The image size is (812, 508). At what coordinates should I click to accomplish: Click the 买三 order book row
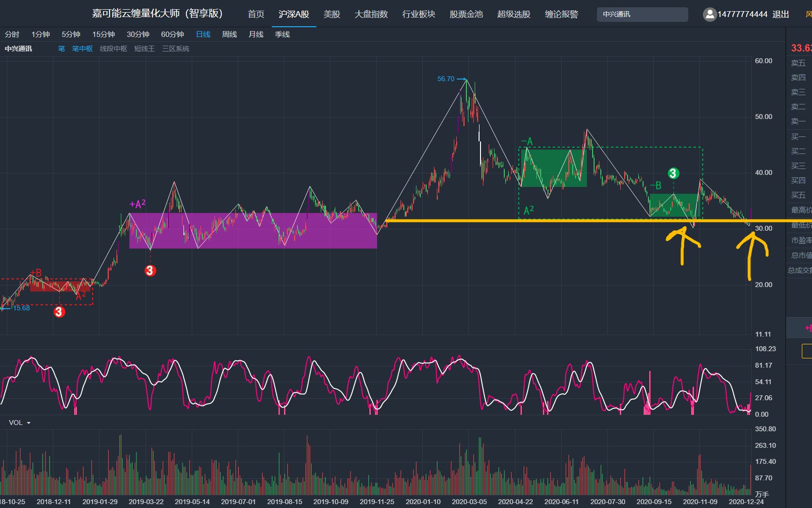click(799, 166)
